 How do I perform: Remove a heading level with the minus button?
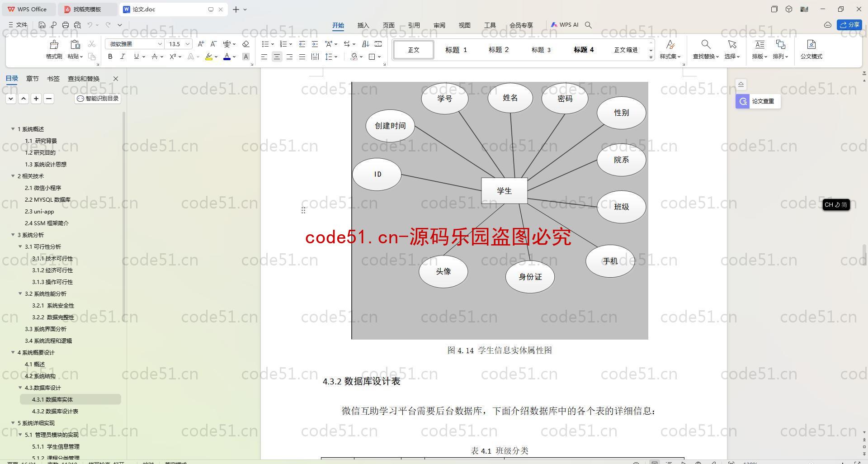[x=49, y=99]
